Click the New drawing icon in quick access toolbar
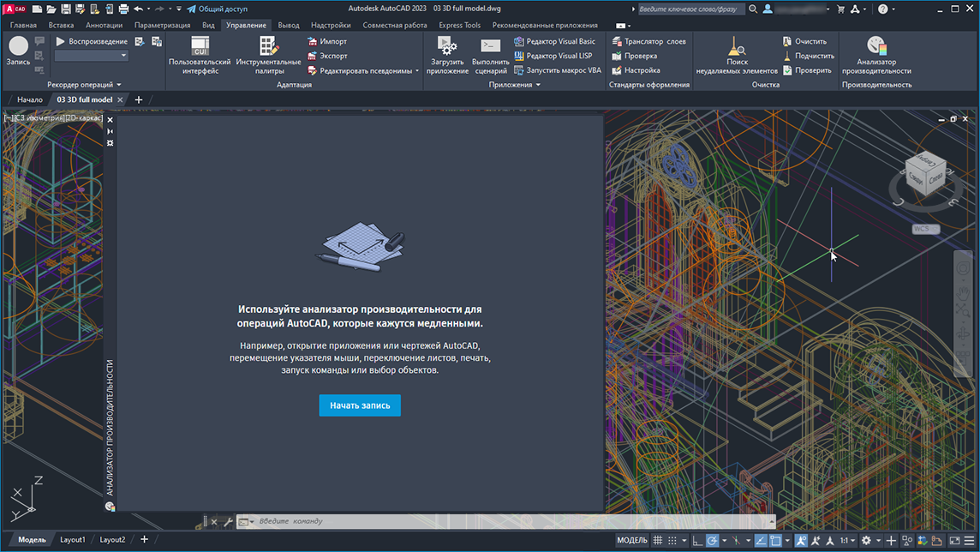Image resolution: width=980 pixels, height=552 pixels. pos(38,9)
